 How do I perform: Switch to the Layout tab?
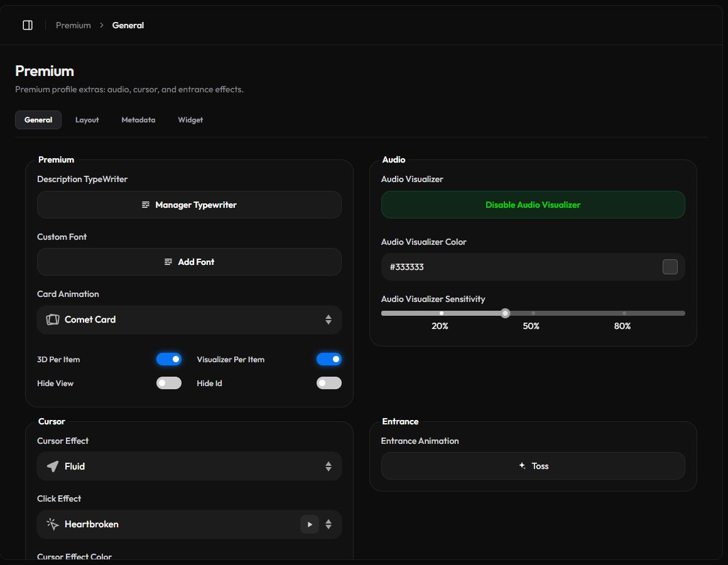tap(87, 120)
